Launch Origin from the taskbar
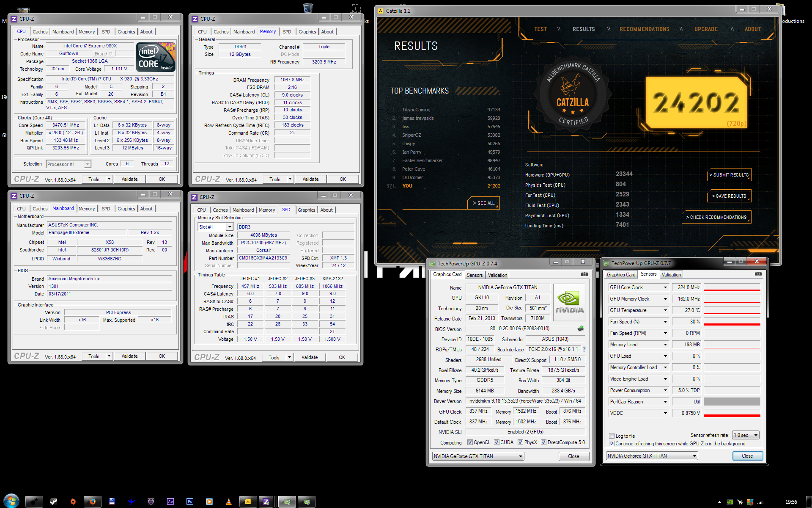The height and width of the screenshot is (508, 812). click(x=73, y=502)
